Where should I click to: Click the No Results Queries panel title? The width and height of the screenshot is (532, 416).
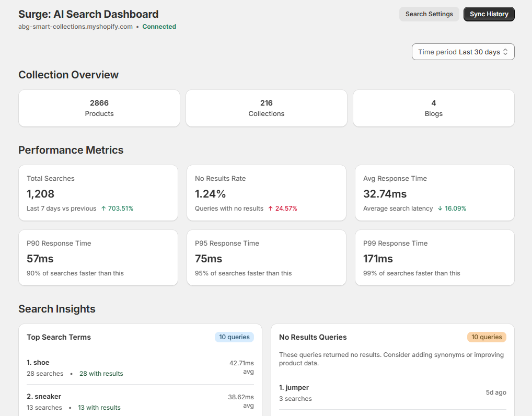313,337
